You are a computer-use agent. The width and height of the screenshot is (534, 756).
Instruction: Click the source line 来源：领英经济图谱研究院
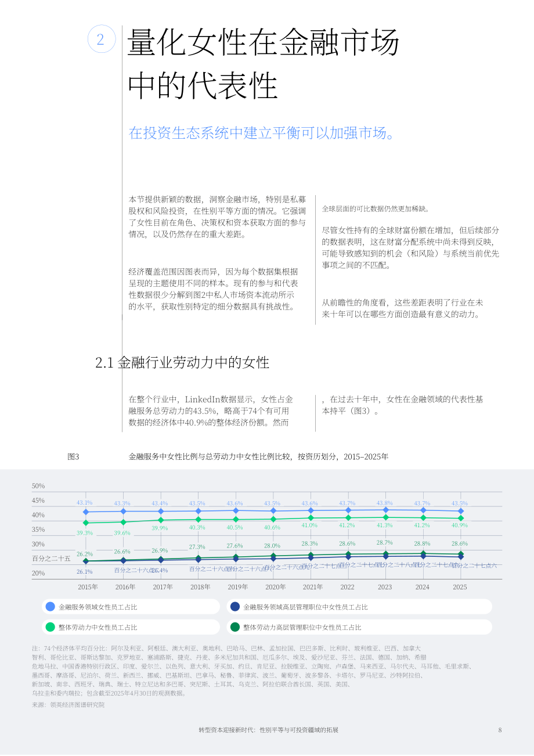[68, 705]
